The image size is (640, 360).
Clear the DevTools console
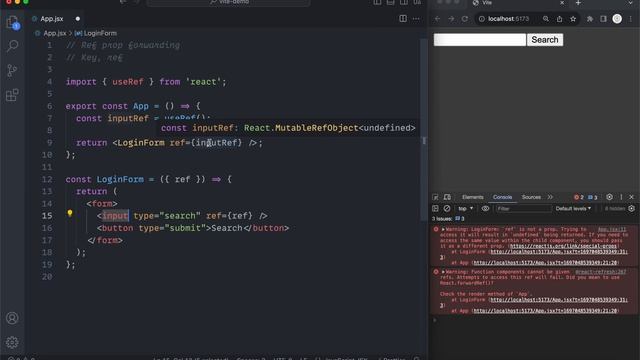(447, 209)
